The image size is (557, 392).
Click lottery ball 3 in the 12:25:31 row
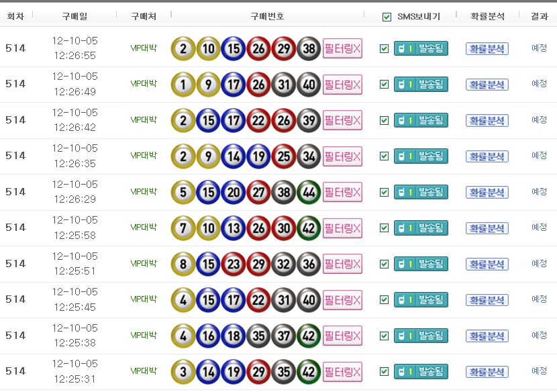183,371
